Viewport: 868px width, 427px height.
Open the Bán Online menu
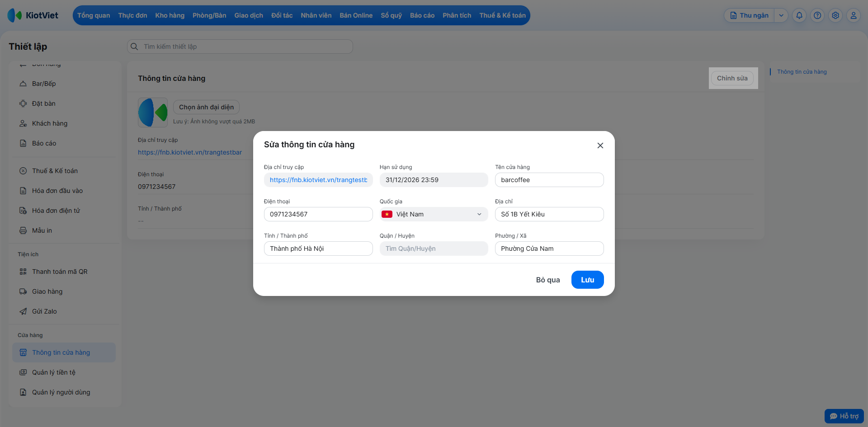(x=356, y=15)
